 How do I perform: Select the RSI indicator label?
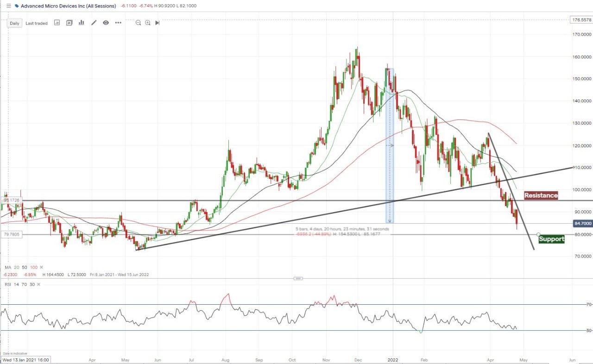coord(8,284)
